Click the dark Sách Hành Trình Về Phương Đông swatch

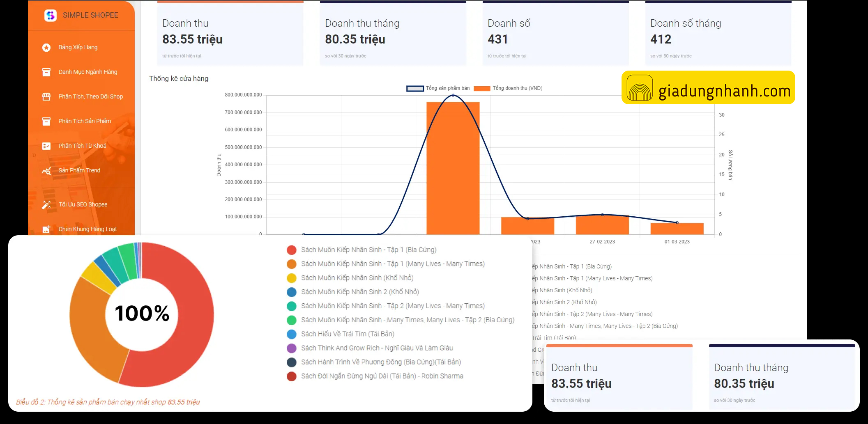[292, 362]
